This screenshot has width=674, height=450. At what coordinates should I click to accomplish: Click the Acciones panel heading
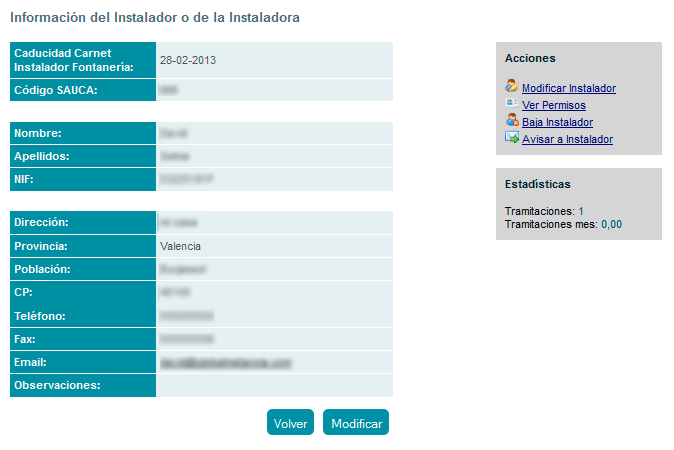point(530,58)
